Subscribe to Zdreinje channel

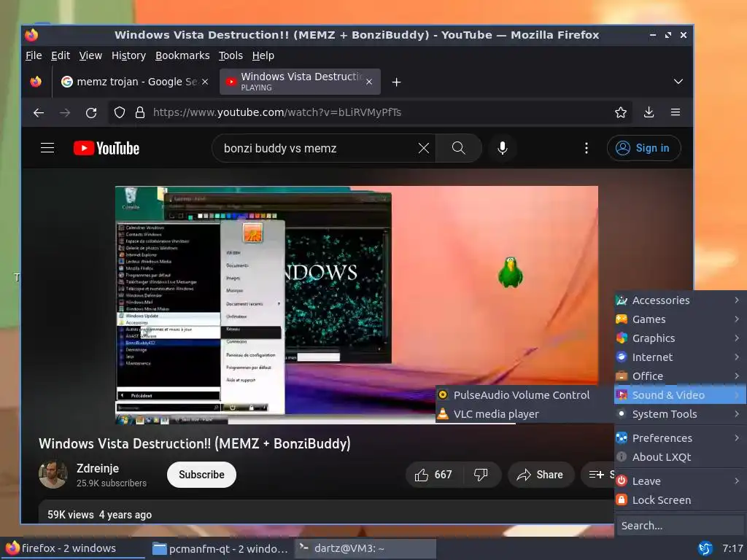(x=201, y=475)
